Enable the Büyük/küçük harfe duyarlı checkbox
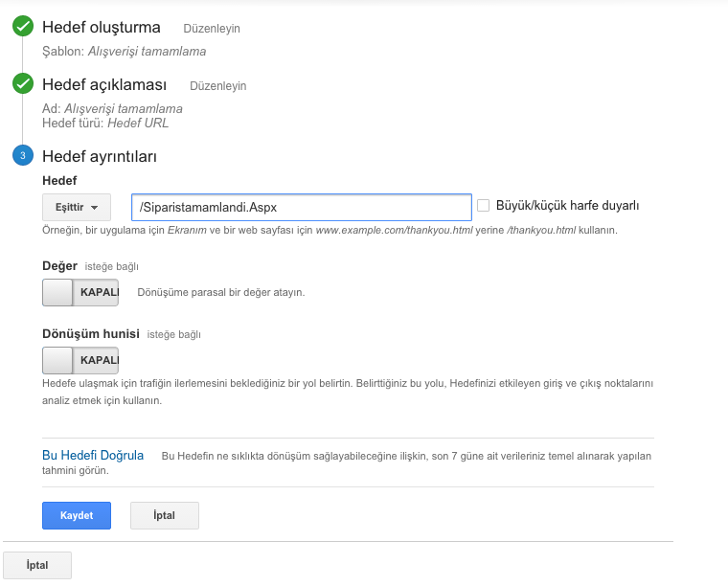 (484, 206)
